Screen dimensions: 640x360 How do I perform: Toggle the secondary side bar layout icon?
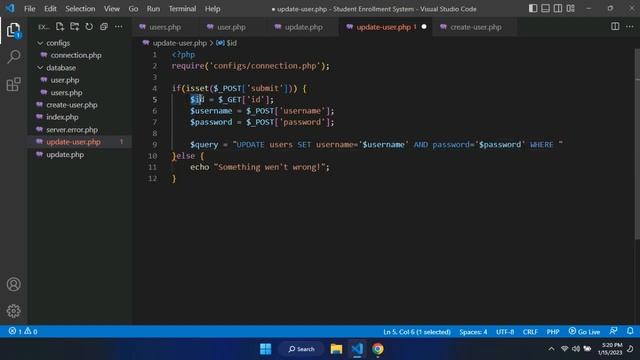click(558, 9)
